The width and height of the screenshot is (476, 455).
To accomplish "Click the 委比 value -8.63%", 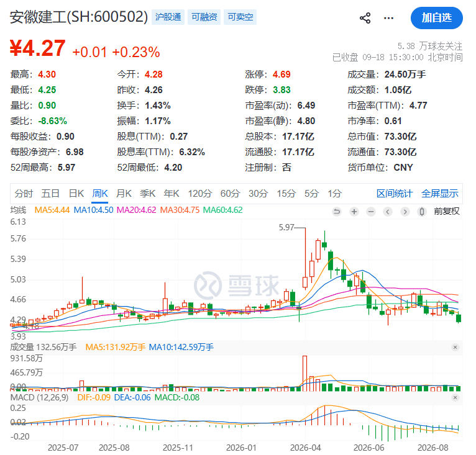I will (x=53, y=121).
